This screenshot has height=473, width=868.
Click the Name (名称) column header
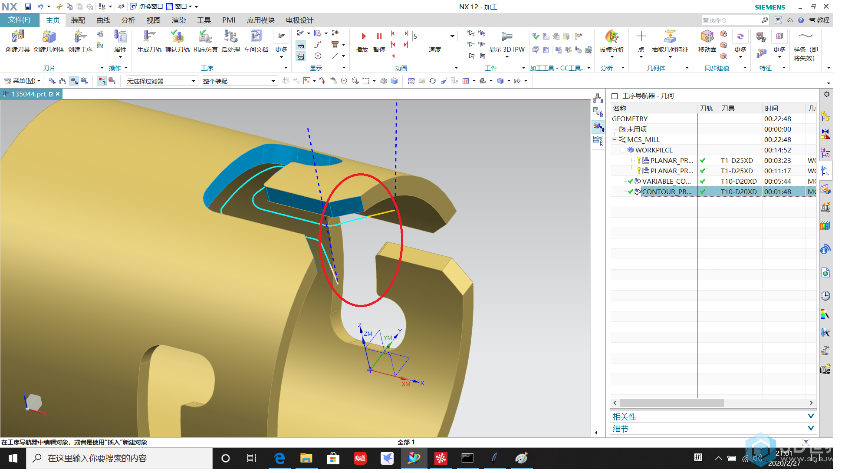653,108
